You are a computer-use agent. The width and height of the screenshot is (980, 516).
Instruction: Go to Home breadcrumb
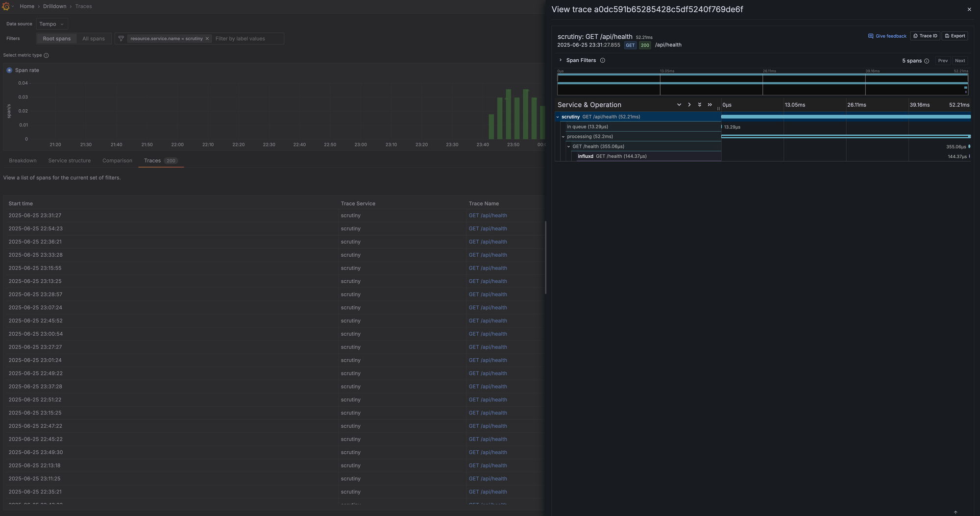coord(27,6)
